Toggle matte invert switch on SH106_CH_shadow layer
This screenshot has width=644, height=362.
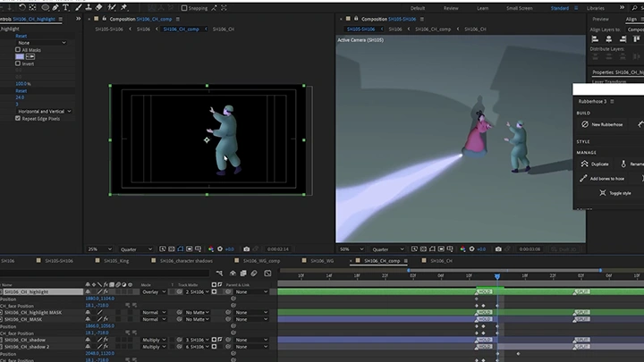click(x=220, y=340)
